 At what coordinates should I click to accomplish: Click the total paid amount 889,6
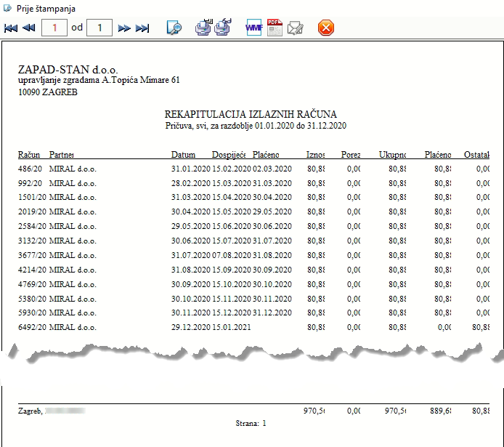click(x=441, y=411)
